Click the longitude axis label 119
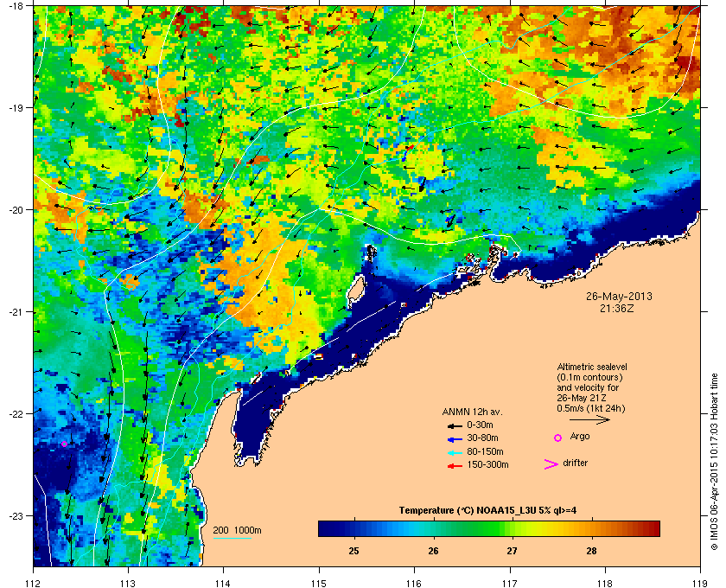Viewport: 726px width, 588px height. click(700, 584)
